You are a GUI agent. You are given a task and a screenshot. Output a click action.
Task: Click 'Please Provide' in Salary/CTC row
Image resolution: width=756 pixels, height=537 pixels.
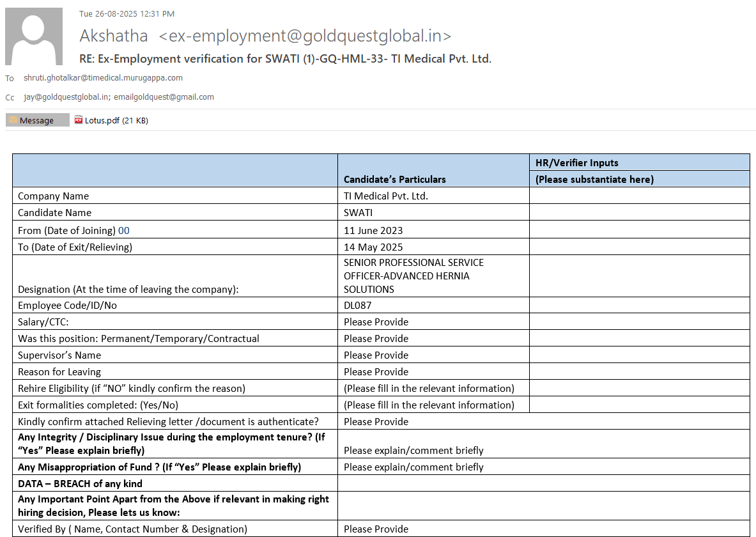click(376, 322)
